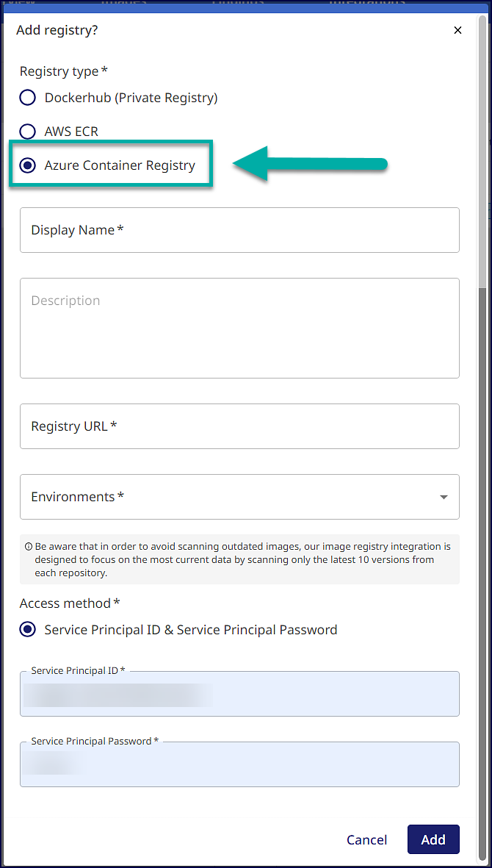Viewport: 492px width, 868px height.
Task: Click the "Registry type" section label
Action: (63, 71)
